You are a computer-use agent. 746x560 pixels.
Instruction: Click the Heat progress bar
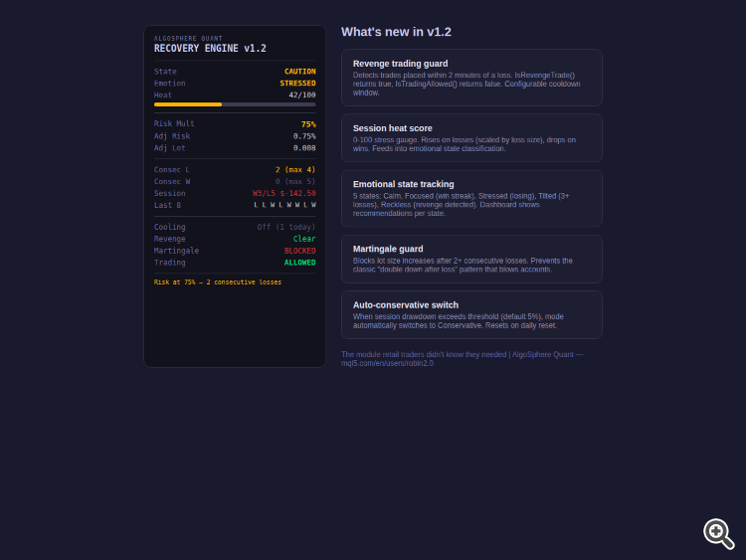pos(235,104)
